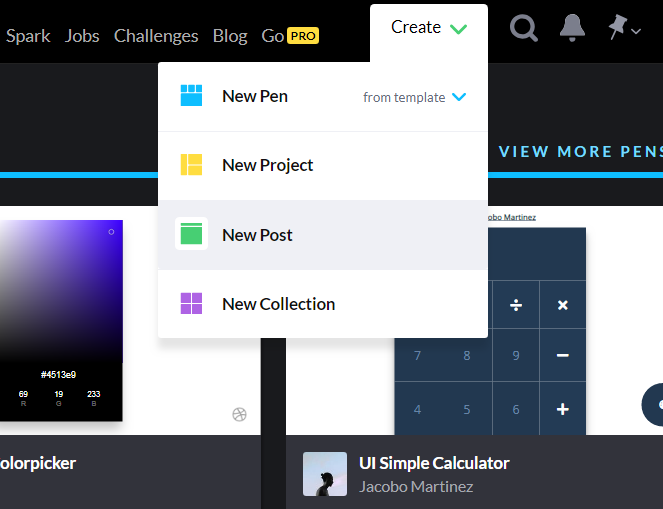Click Jacobo Martinez avatar thumbnail
The image size is (663, 509).
coord(325,474)
